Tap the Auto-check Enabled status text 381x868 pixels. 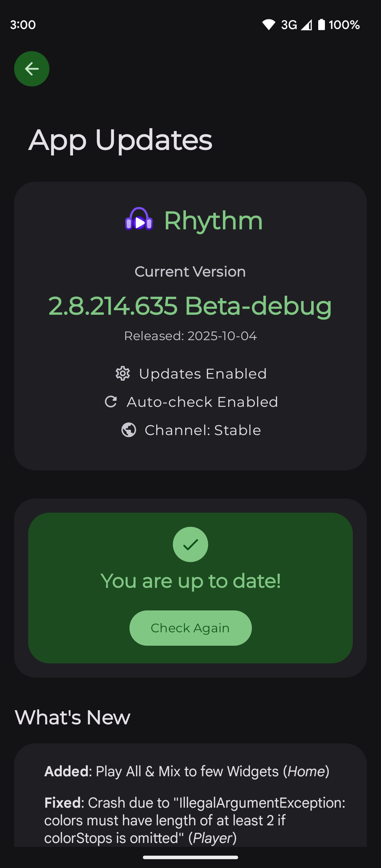coord(202,402)
